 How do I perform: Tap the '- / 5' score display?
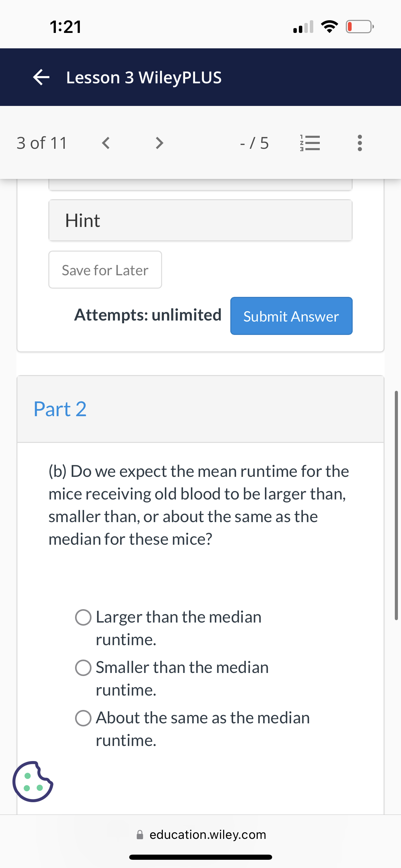coord(254,143)
